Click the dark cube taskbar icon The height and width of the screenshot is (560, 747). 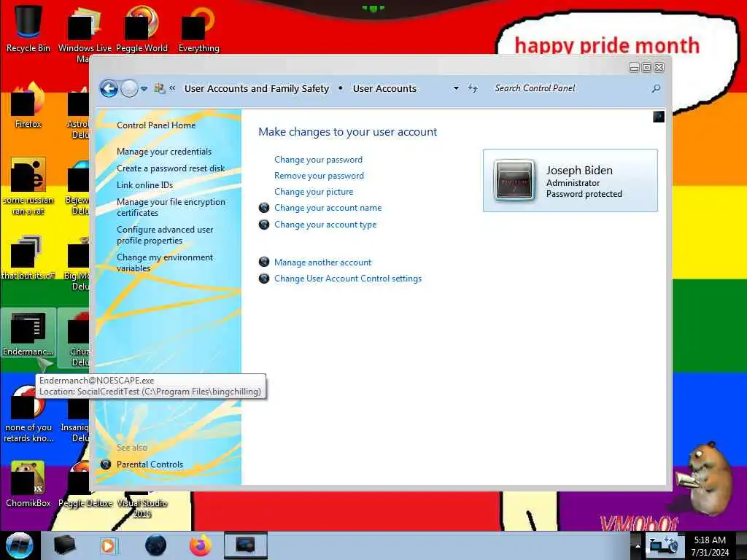(64, 545)
